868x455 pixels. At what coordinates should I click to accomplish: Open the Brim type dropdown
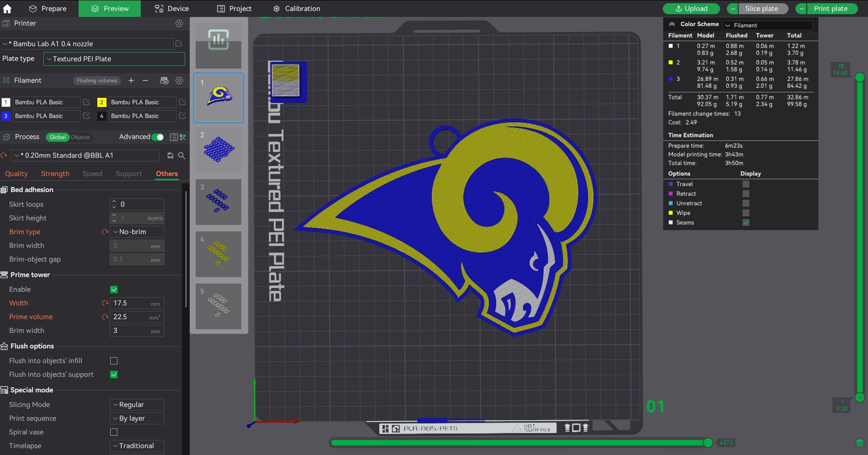click(x=137, y=232)
